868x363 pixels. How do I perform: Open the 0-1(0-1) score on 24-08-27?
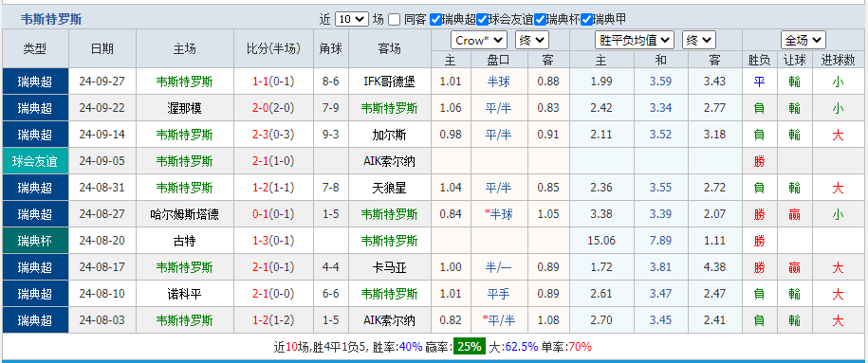click(273, 214)
